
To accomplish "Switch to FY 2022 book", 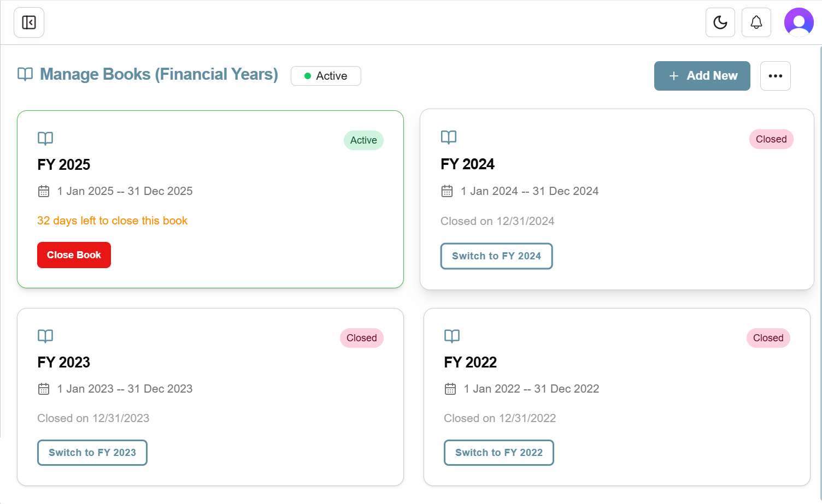I will tap(498, 453).
